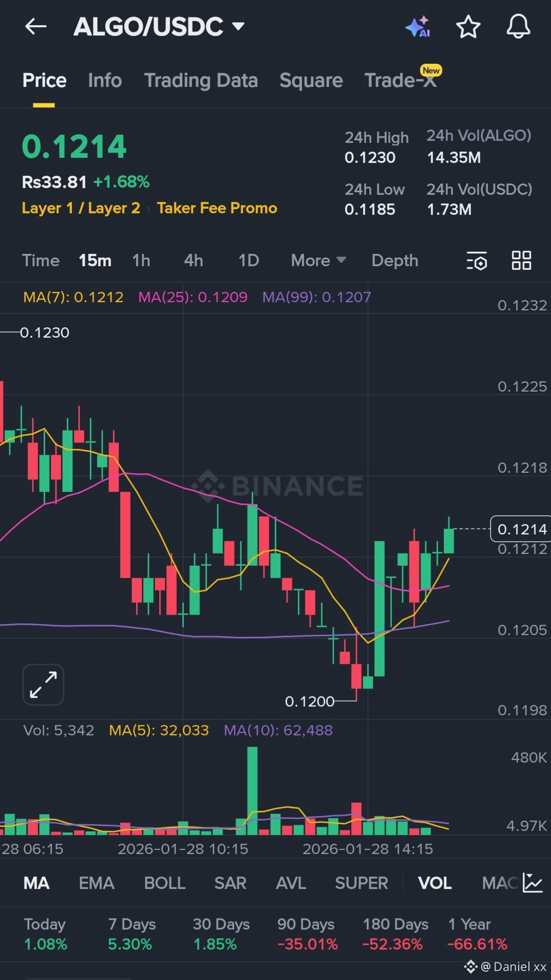Tap the large 0.1214 price
551x980 pixels.
(74, 146)
